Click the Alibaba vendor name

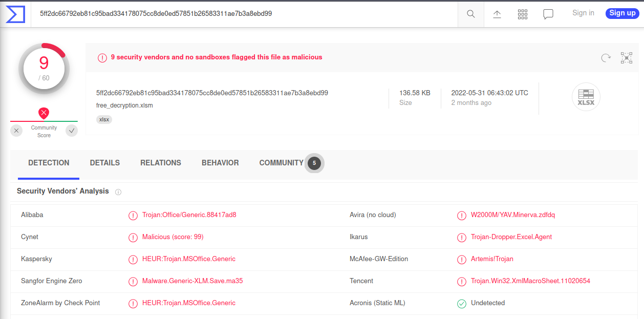pos(32,215)
